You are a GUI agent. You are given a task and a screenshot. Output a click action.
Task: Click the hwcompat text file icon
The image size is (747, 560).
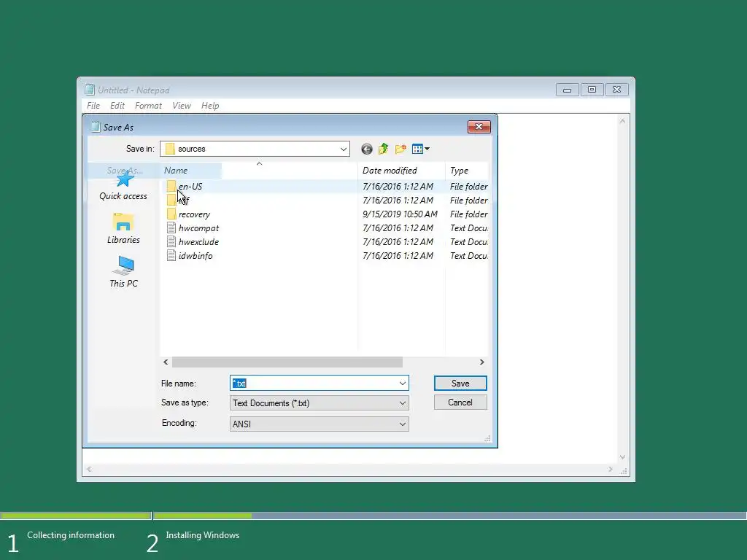171,228
